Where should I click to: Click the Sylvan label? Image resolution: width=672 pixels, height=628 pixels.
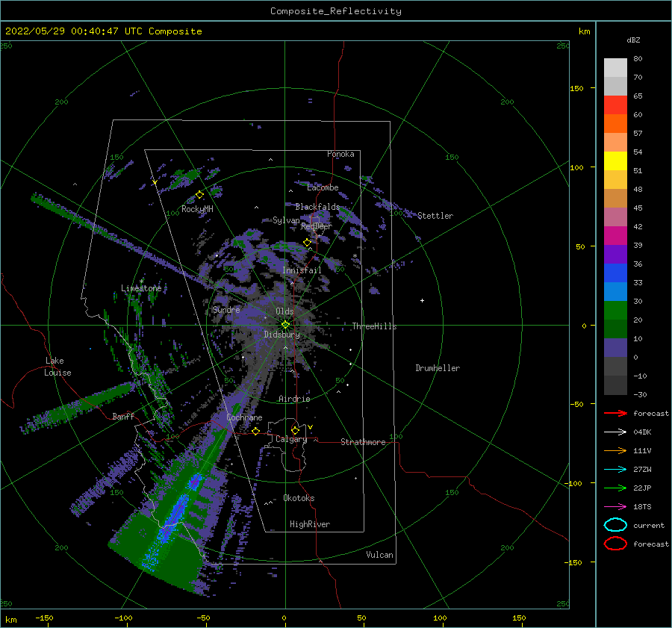coord(286,221)
